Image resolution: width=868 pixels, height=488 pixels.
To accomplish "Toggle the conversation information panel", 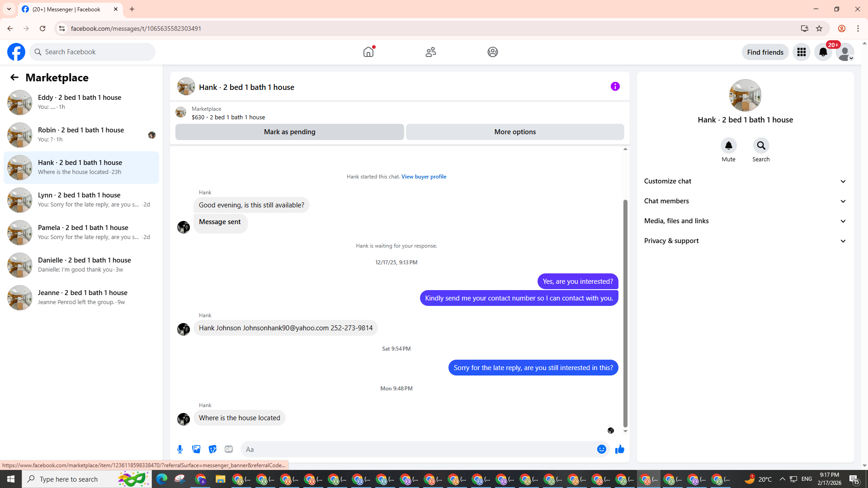I will 615,86.
